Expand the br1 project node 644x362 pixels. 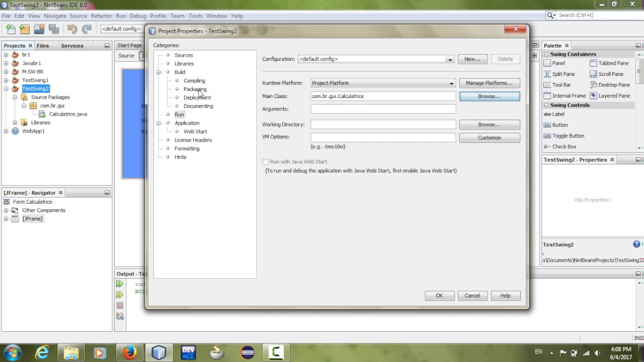(6, 55)
